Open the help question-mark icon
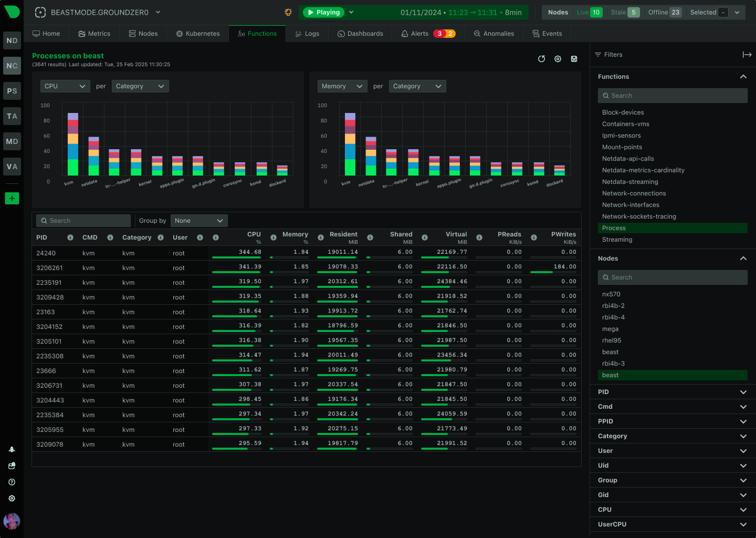Viewport: 756px width, 538px height. pyautogui.click(x=12, y=482)
